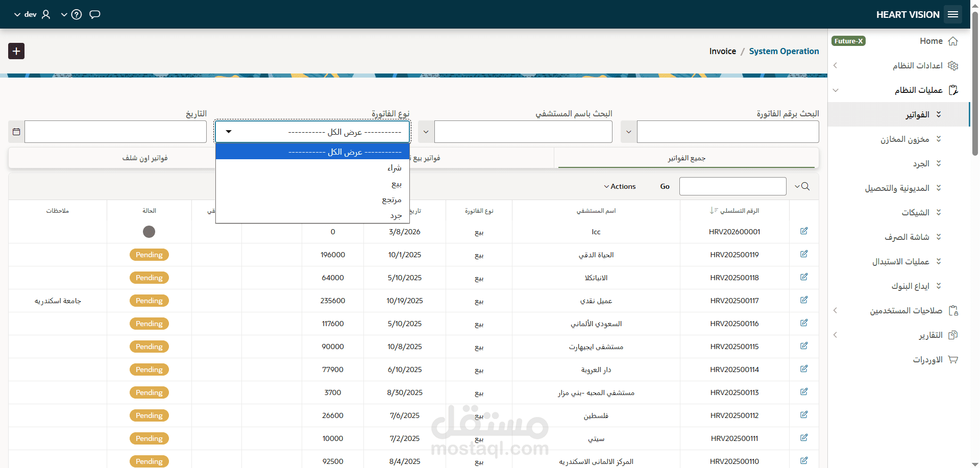Screen dimensions: 980x468
Task: Click the التقارير reports icon
Action: pos(953,335)
